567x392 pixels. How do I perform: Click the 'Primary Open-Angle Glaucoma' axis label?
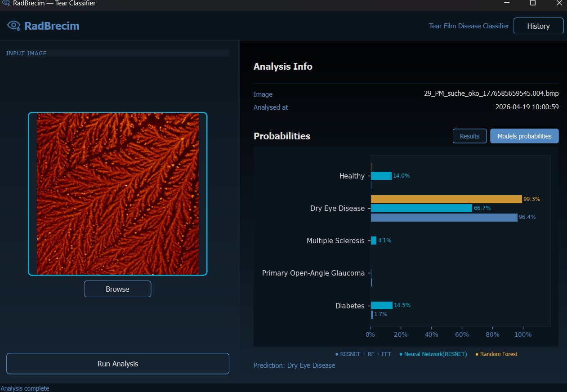click(313, 273)
